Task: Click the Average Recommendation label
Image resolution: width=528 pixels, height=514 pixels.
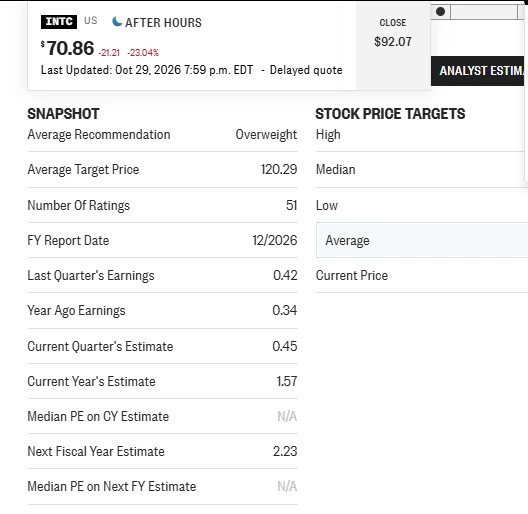Action: (x=99, y=134)
